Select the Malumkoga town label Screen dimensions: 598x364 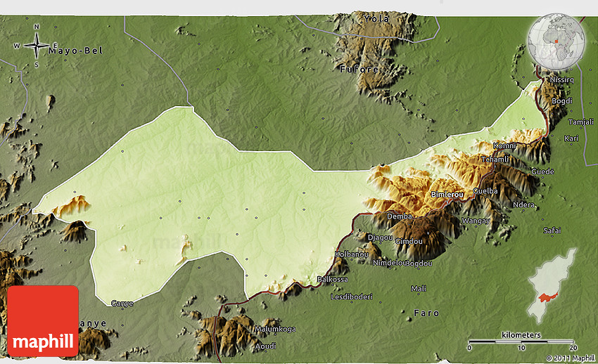click(275, 328)
